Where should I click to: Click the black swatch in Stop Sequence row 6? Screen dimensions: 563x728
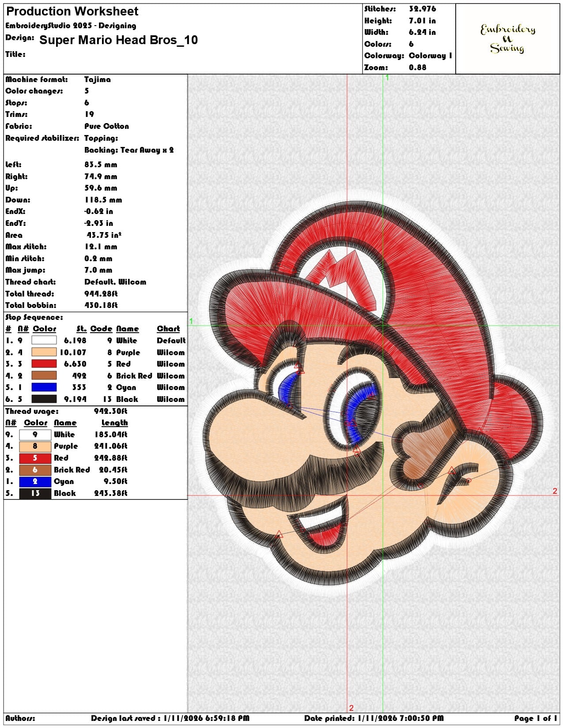(x=44, y=399)
